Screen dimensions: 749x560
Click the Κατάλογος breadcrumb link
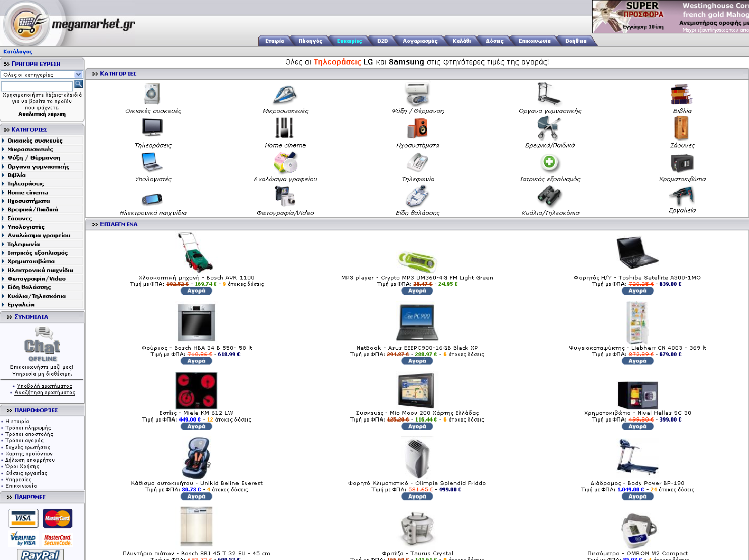click(17, 52)
